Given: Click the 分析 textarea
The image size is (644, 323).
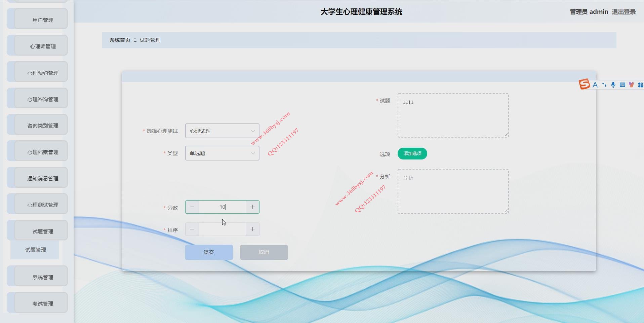Looking at the screenshot, I should tap(453, 191).
